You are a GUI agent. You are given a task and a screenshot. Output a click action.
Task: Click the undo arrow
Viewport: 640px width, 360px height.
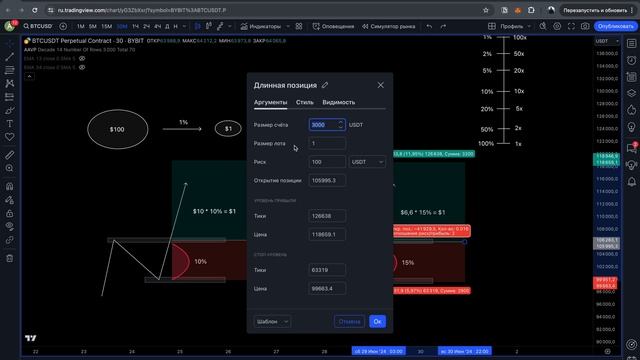429,26
